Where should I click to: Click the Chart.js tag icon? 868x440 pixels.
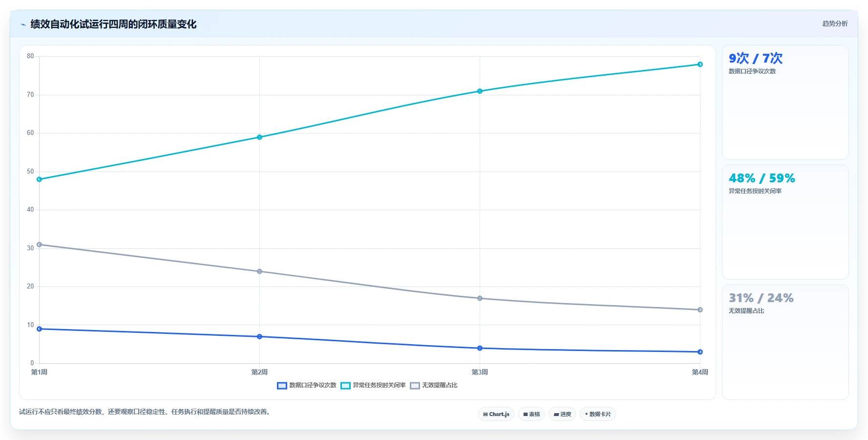coord(486,414)
